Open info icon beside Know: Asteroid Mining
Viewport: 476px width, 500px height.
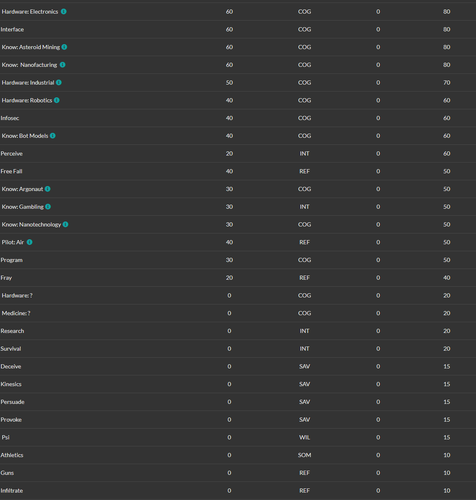point(64,47)
